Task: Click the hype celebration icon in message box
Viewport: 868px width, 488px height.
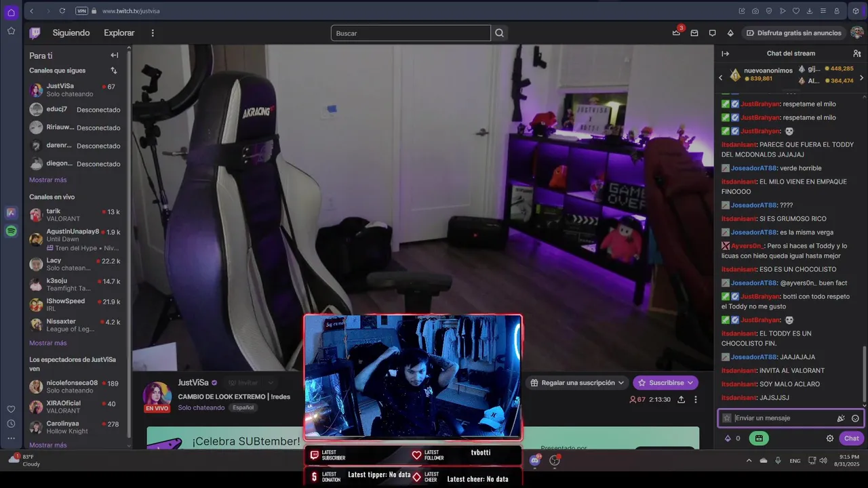Action: (841, 418)
